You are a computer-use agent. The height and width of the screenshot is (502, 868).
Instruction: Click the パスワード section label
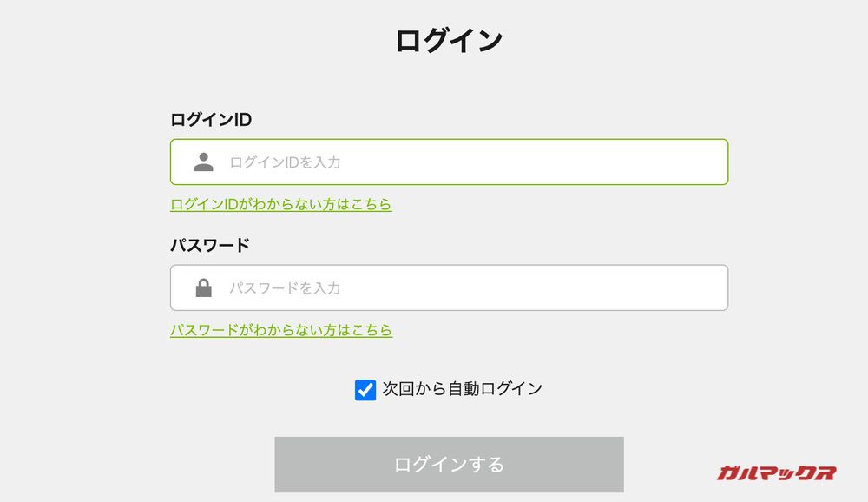pos(208,244)
